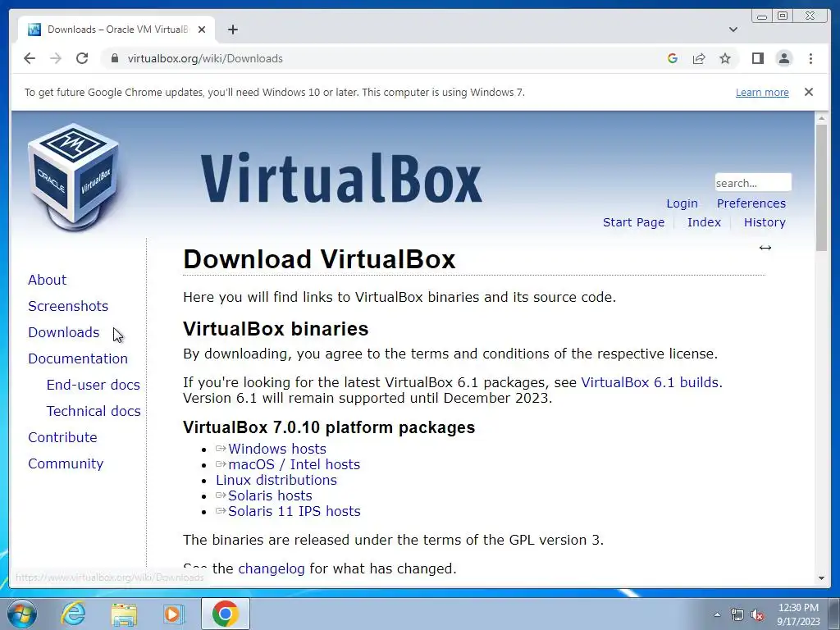Expand the tab search dropdown arrow

733,30
